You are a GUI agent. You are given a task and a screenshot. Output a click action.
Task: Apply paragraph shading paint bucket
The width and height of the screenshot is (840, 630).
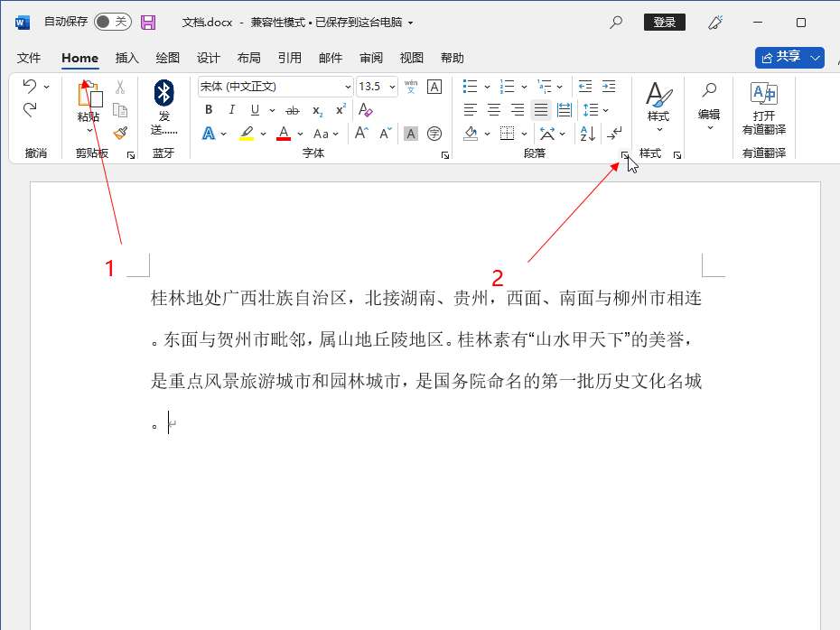(471, 134)
